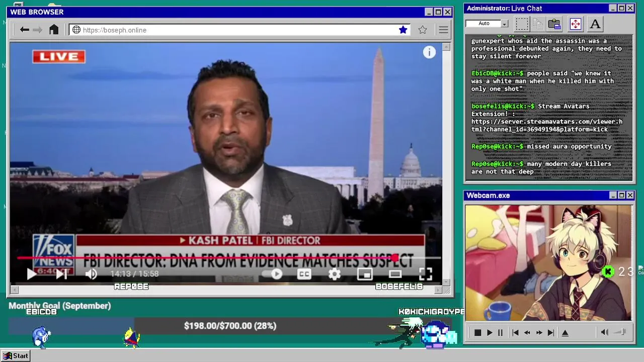
Task: Enter video fullscreen
Action: pyautogui.click(x=426, y=274)
